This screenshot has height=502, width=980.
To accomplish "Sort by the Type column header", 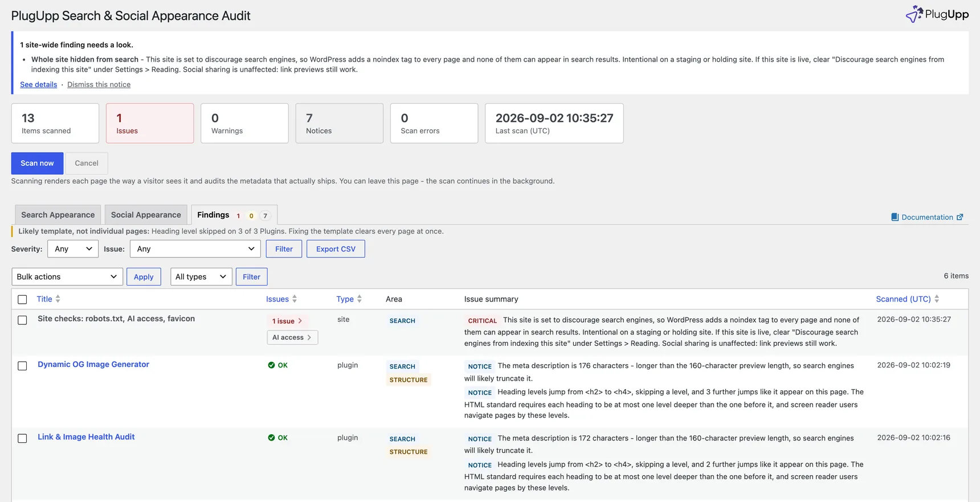I will tap(345, 299).
